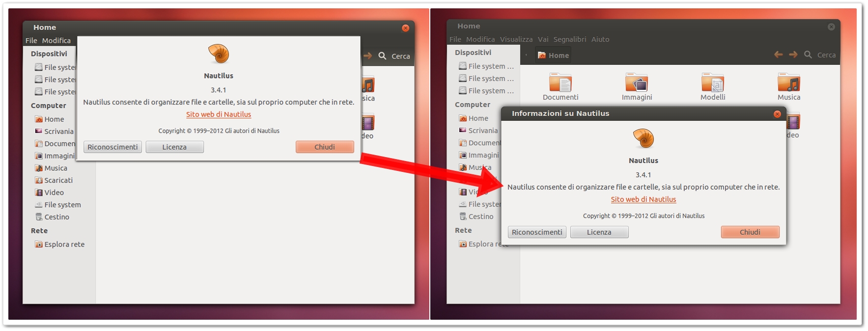Click the Dispositivi heading in the right sidebar
Screen dimensions: 868x331
tap(473, 53)
